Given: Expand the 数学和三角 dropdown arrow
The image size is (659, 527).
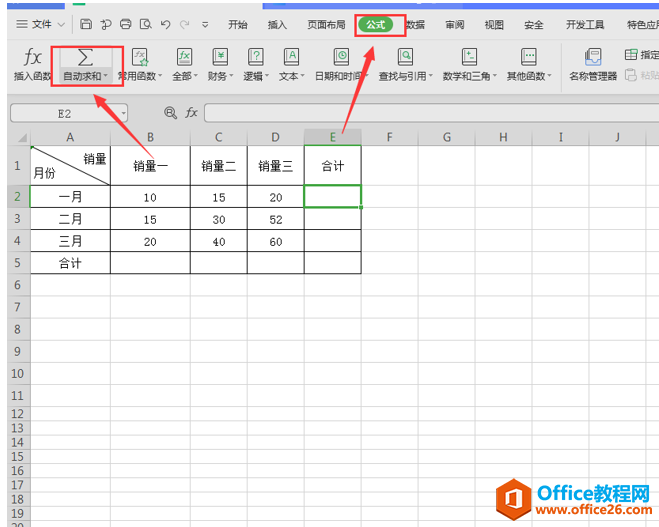Looking at the screenshot, I should 495,76.
